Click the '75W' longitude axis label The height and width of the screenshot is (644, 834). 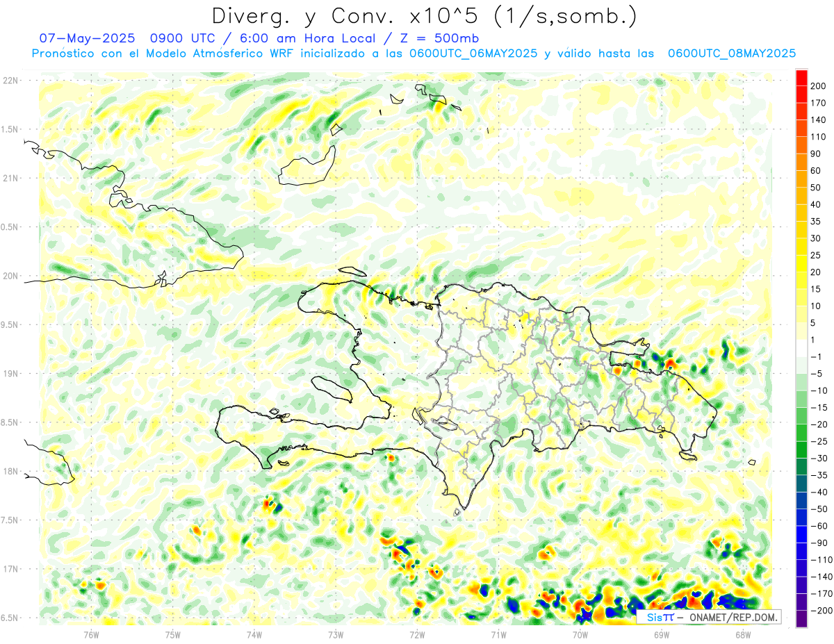172,634
